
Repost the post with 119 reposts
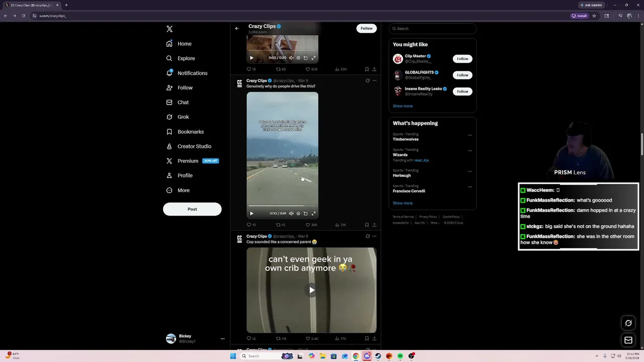(x=281, y=339)
